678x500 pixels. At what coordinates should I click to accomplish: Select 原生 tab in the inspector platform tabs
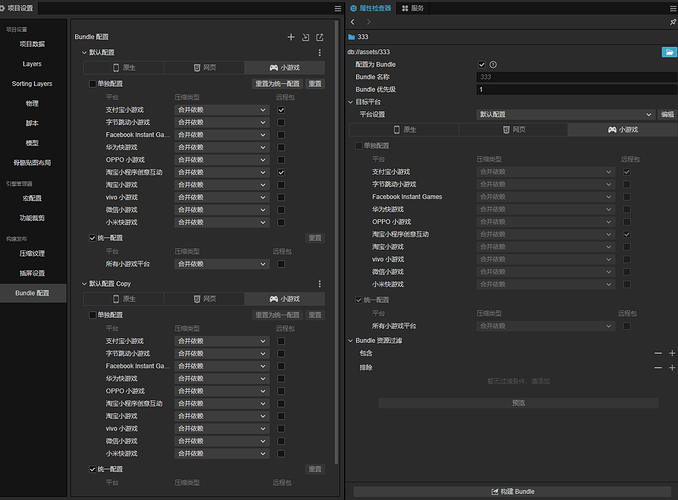tap(404, 130)
